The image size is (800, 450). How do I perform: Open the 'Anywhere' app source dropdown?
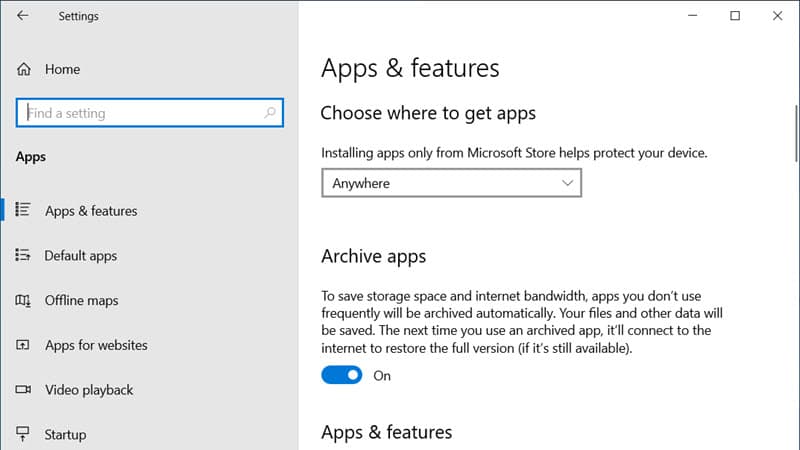pos(451,184)
